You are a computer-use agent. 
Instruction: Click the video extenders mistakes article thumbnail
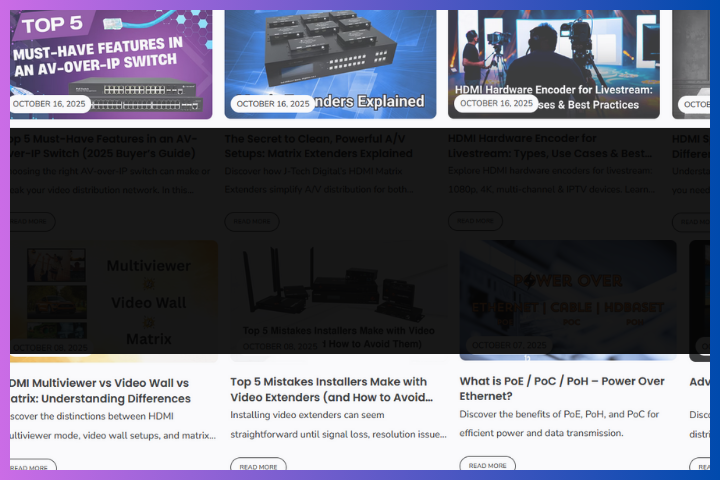coord(338,295)
